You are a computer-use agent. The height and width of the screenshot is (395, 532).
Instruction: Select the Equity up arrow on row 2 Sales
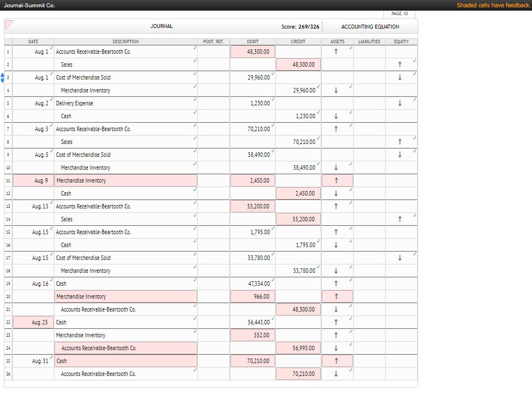pyautogui.click(x=400, y=64)
